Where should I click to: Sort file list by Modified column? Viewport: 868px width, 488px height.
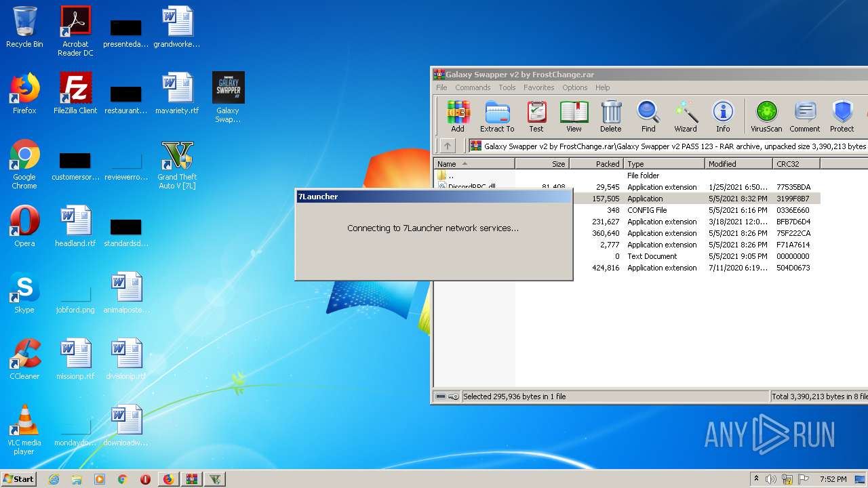tap(738, 164)
